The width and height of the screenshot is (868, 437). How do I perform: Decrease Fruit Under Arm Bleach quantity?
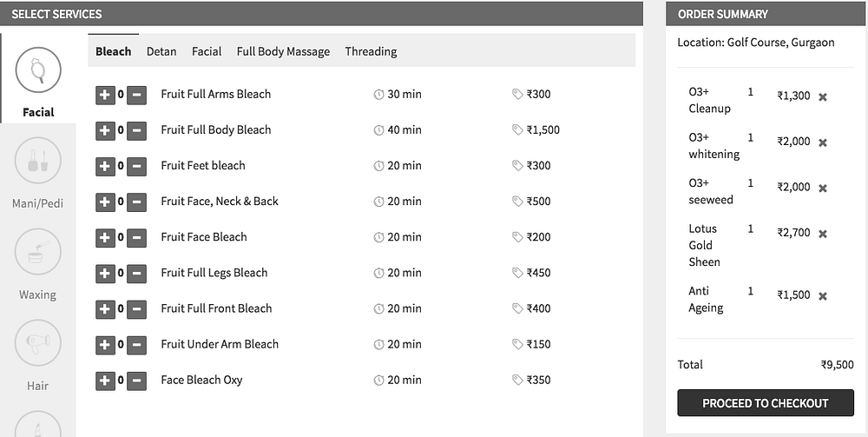pos(136,345)
